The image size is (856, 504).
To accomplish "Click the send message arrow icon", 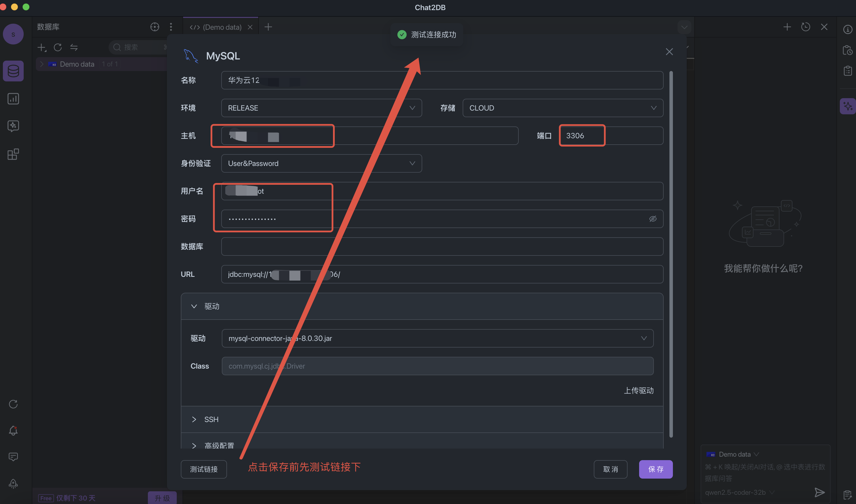I will 819,492.
